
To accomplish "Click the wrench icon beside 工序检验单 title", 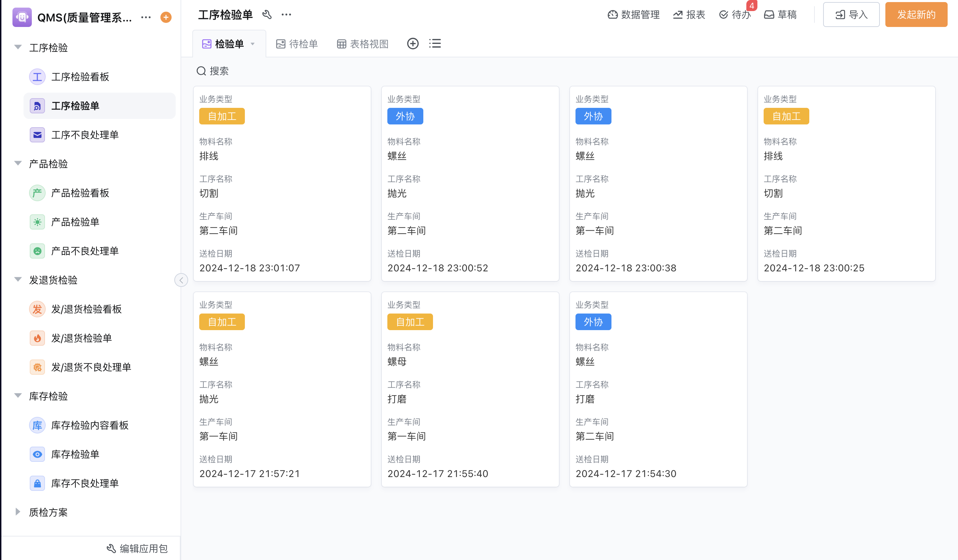I will coord(267,15).
